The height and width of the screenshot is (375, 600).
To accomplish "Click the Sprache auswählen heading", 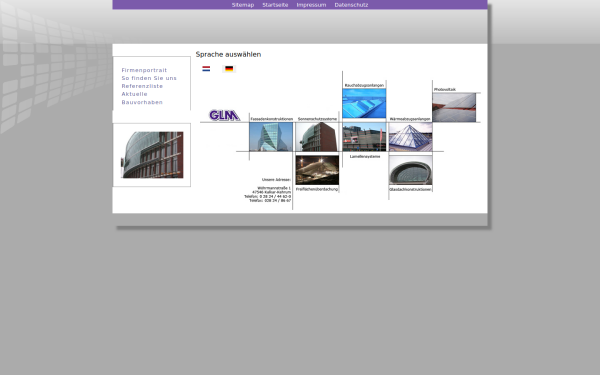I will click(228, 54).
